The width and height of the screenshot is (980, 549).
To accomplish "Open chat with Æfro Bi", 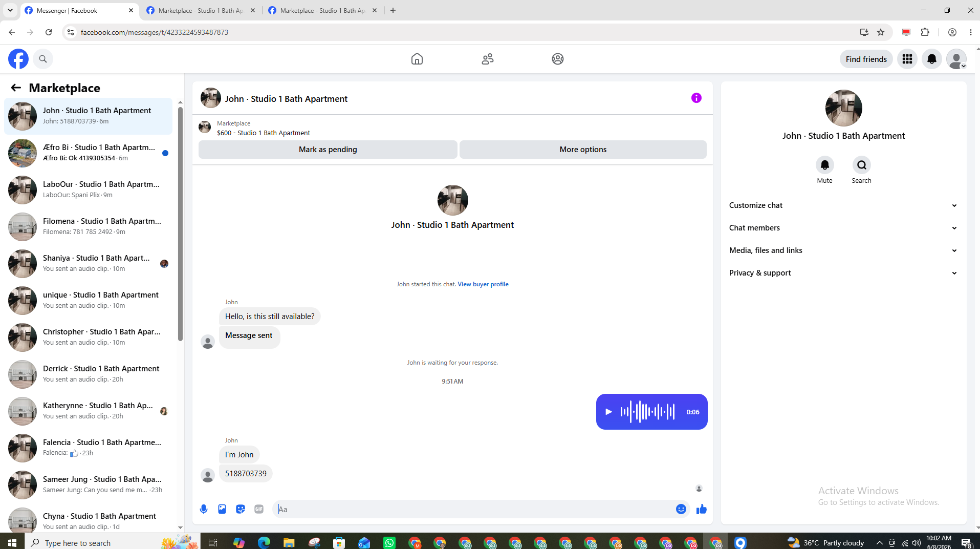I will [x=89, y=153].
